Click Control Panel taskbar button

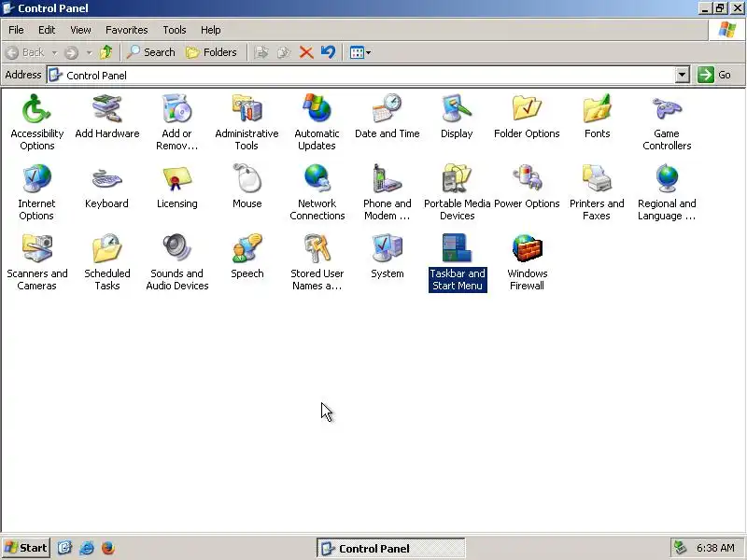(x=390, y=548)
